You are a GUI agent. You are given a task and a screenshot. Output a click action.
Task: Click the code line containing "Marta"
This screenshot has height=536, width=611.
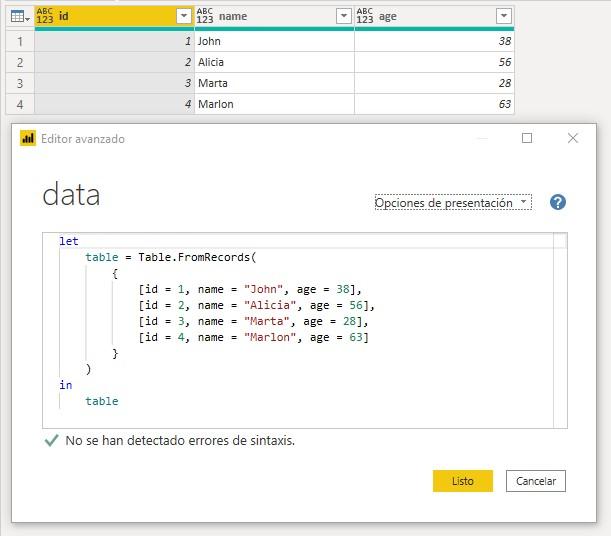point(253,321)
